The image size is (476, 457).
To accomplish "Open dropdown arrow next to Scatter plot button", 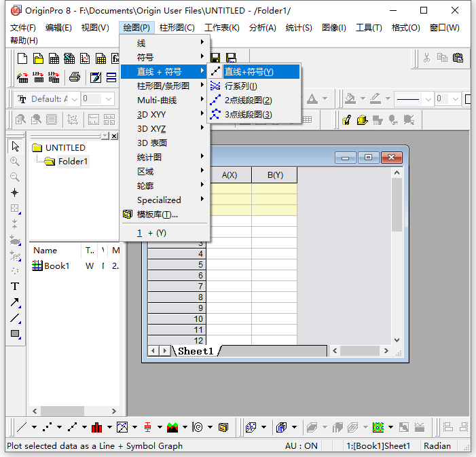I will pyautogui.click(x=59, y=428).
